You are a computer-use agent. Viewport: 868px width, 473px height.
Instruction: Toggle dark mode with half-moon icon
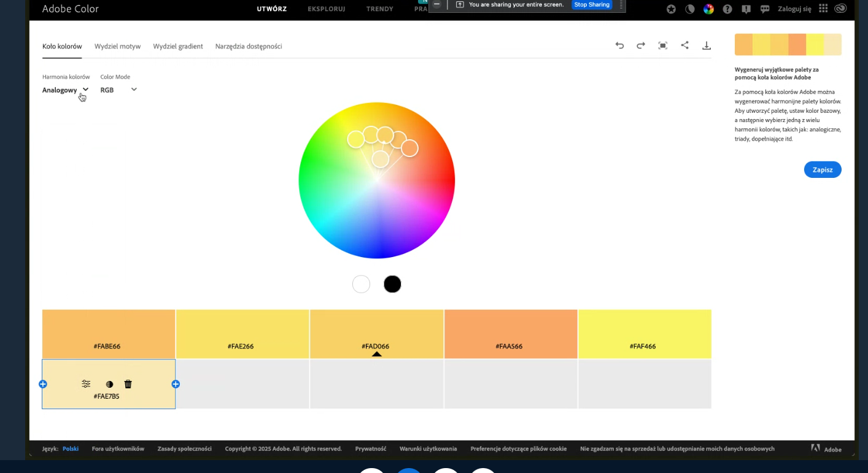point(690,9)
